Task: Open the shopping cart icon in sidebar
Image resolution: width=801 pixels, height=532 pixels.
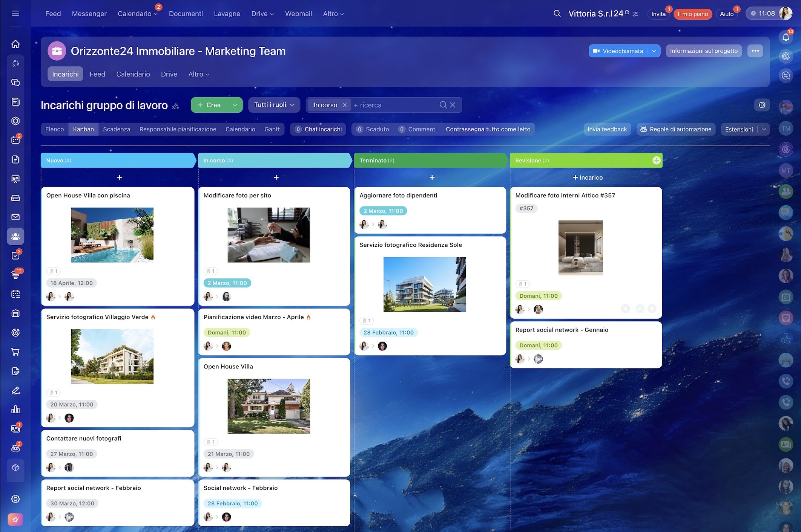Action: 15,352
